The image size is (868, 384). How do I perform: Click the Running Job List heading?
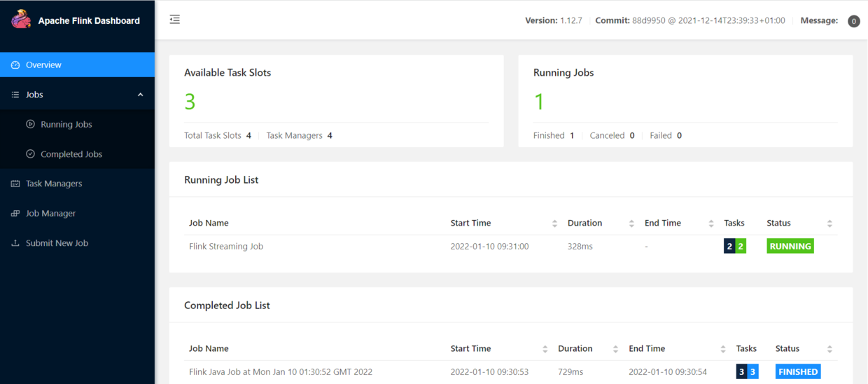221,180
